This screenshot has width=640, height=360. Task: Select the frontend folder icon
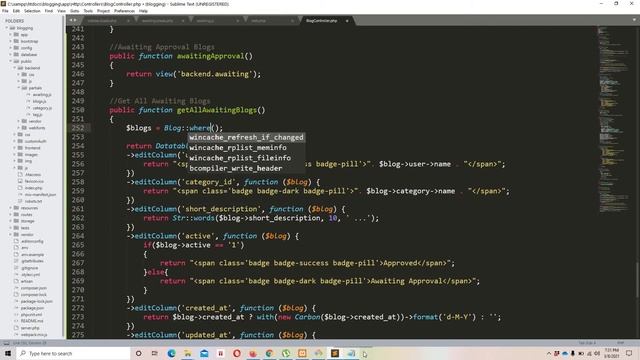[x=20, y=148]
